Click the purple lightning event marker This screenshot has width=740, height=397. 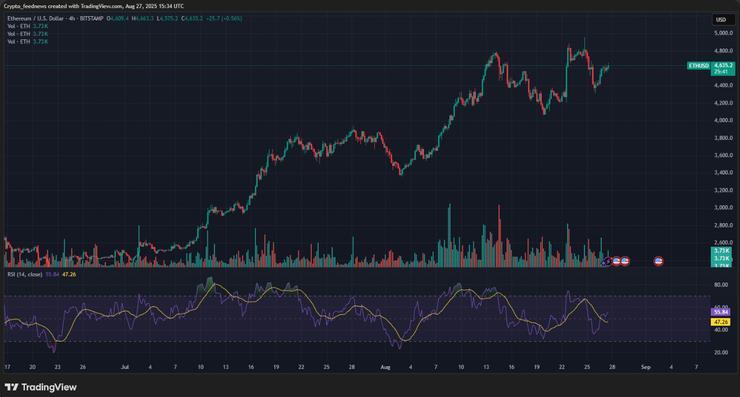point(607,261)
